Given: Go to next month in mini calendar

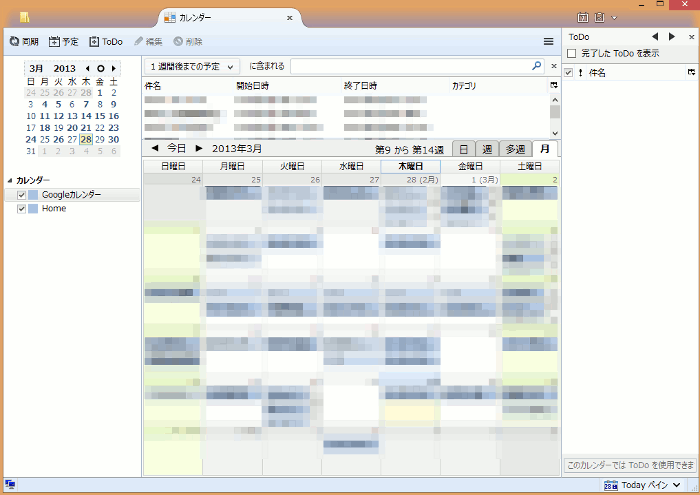Looking at the screenshot, I should [114, 68].
